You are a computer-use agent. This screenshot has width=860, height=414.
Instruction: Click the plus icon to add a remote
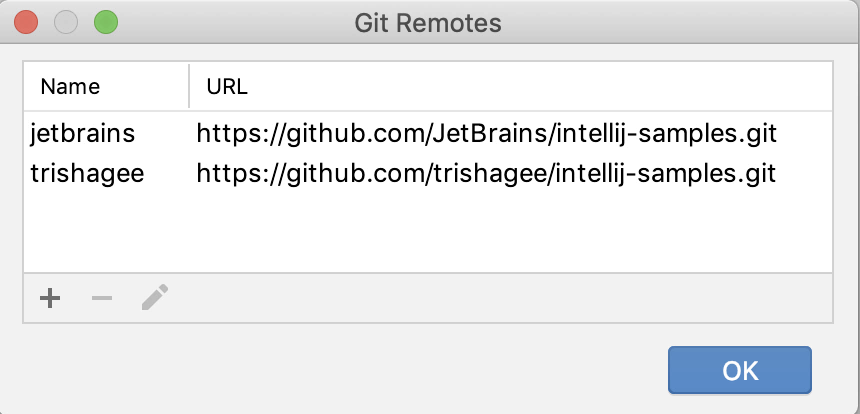coord(49,298)
